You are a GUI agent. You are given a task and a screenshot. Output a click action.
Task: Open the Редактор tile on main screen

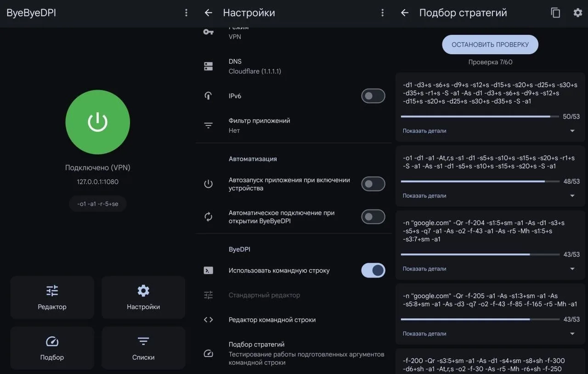pyautogui.click(x=52, y=297)
